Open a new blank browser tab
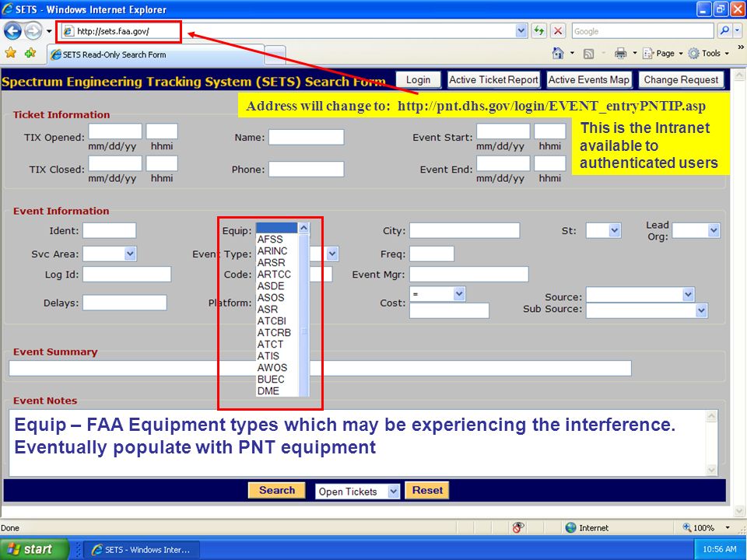The image size is (747, 560). [x=275, y=55]
